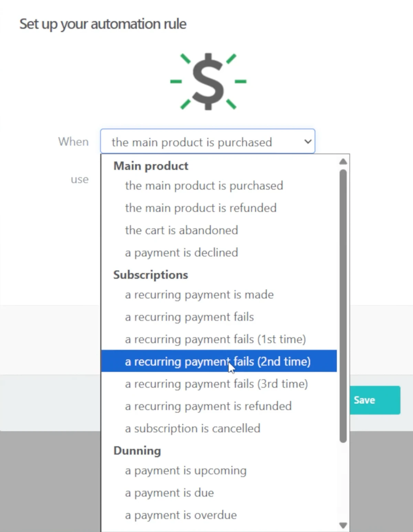The height and width of the screenshot is (532, 413).
Task: Pick 'a recurring payment is made'
Action: click(199, 295)
